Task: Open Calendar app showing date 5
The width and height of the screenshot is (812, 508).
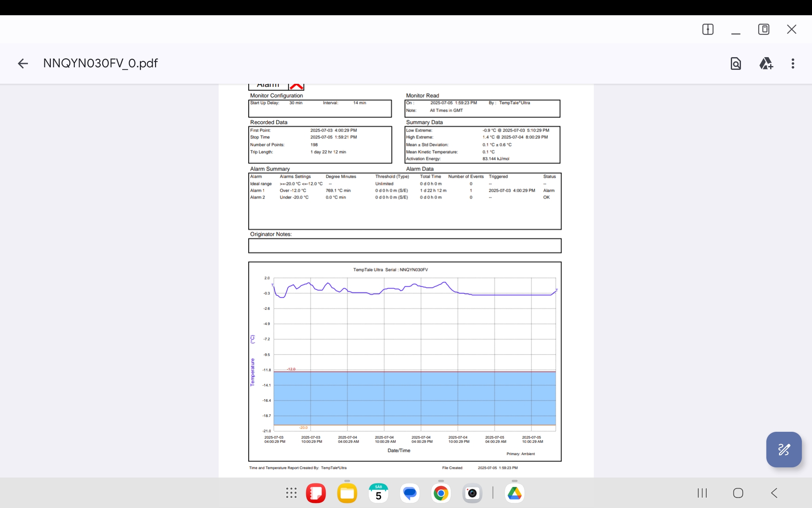Action: [x=378, y=493]
